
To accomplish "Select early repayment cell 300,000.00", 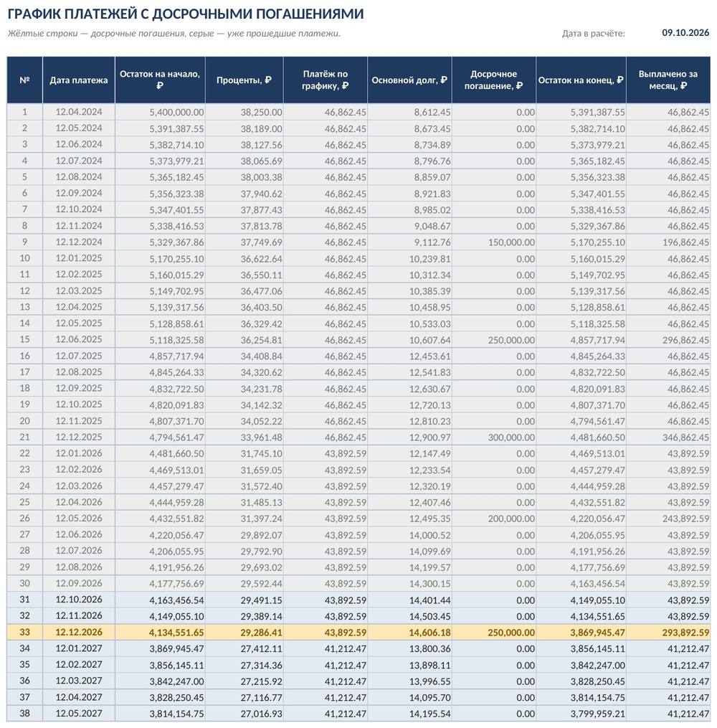I will 494,437.
